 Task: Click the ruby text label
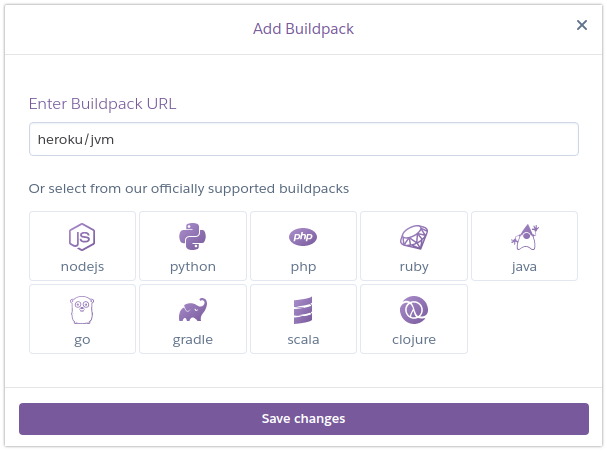click(x=414, y=267)
